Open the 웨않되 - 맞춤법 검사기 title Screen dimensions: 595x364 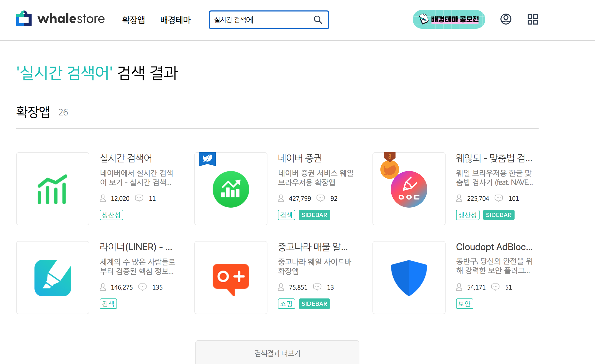coord(494,158)
